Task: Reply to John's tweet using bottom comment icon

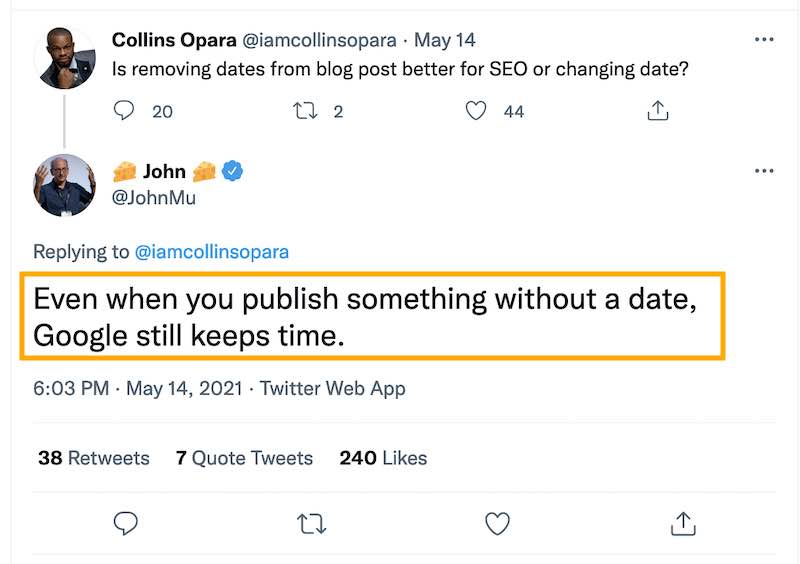Action: click(125, 522)
